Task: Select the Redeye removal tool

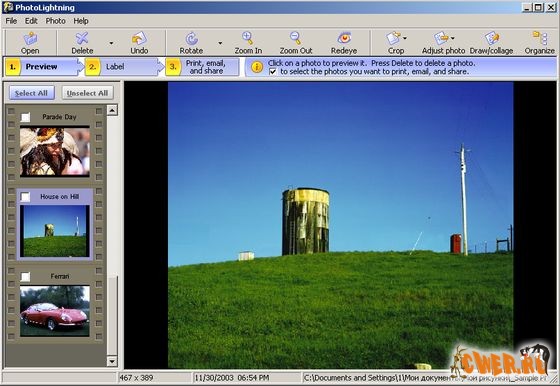Action: [x=344, y=38]
